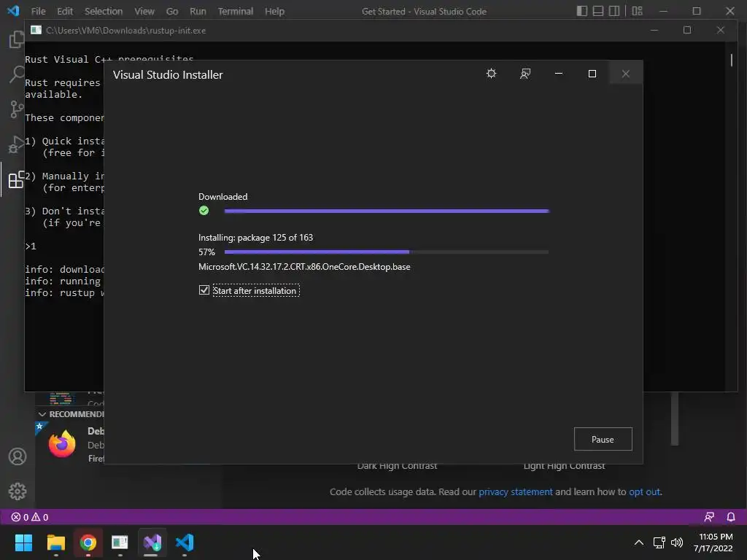This screenshot has width=747, height=560.
Task: Open network status in system tray
Action: point(659,542)
